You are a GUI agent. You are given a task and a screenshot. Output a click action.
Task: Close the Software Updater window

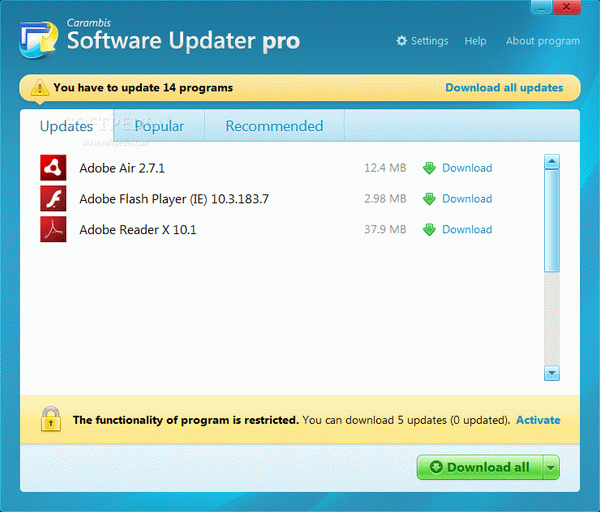click(567, 7)
